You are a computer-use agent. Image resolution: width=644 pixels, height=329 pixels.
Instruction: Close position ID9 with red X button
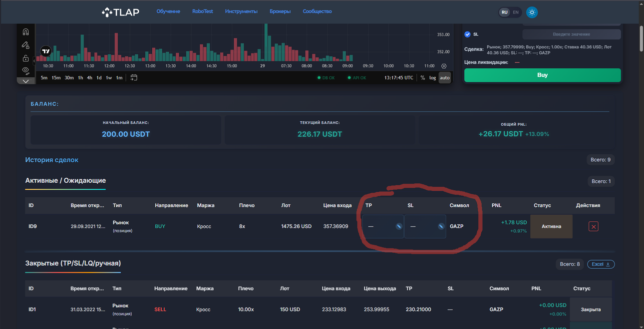593,226
